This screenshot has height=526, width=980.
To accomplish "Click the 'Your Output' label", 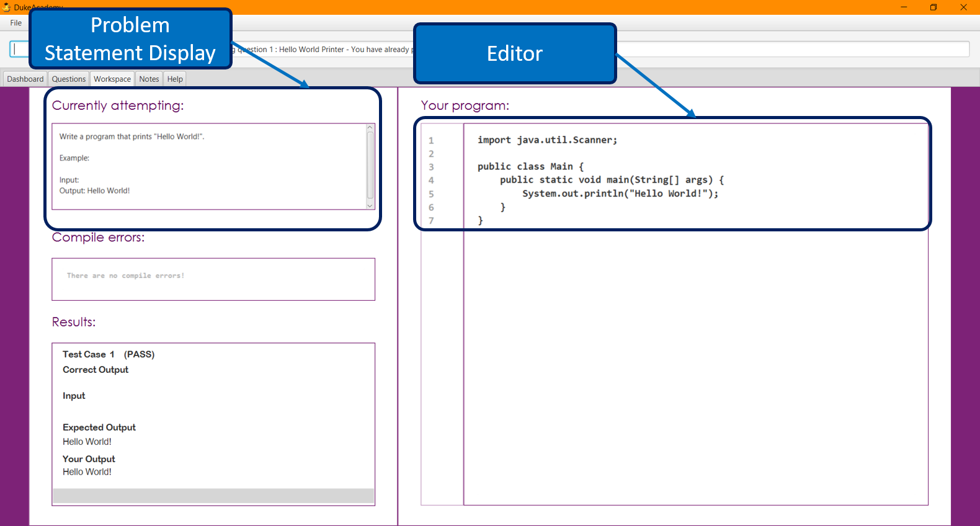I will [x=89, y=459].
